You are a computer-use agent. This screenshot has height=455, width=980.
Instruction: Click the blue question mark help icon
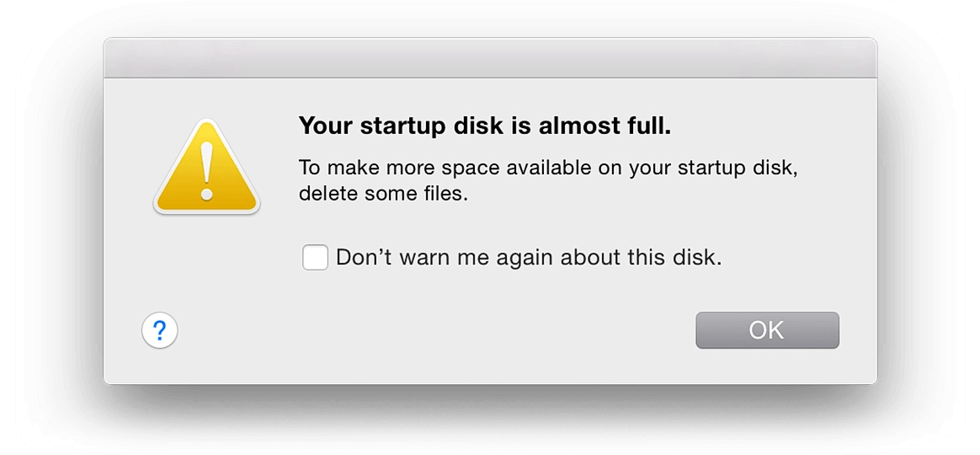[159, 330]
